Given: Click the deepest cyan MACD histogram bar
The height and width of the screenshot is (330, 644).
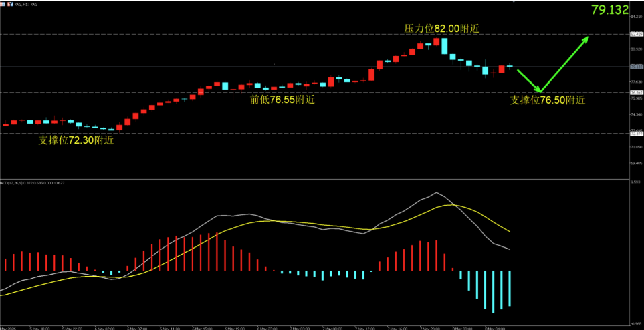Looking at the screenshot, I should click(493, 291).
